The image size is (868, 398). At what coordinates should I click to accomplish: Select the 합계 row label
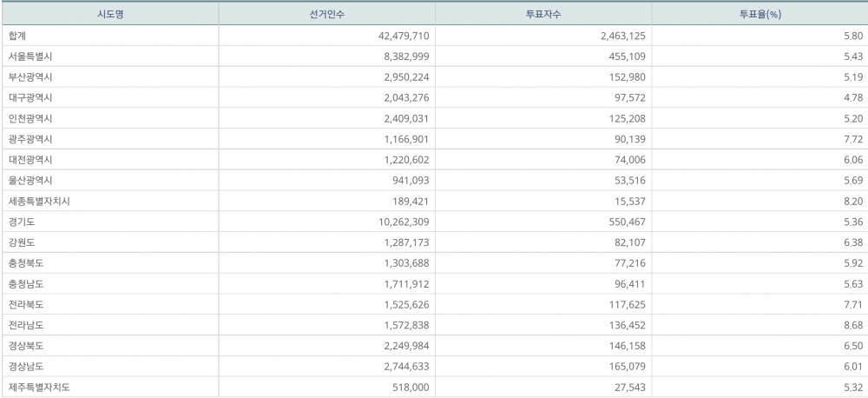point(17,36)
